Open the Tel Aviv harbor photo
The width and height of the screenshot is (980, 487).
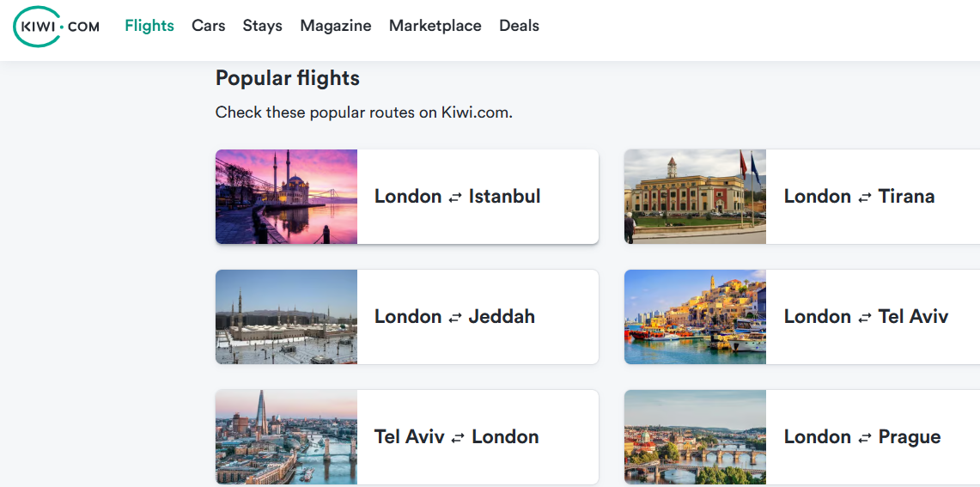pos(695,317)
